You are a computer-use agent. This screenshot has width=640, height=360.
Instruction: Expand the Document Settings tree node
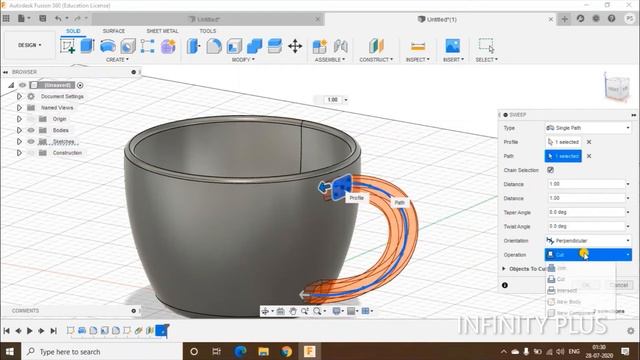(x=19, y=96)
